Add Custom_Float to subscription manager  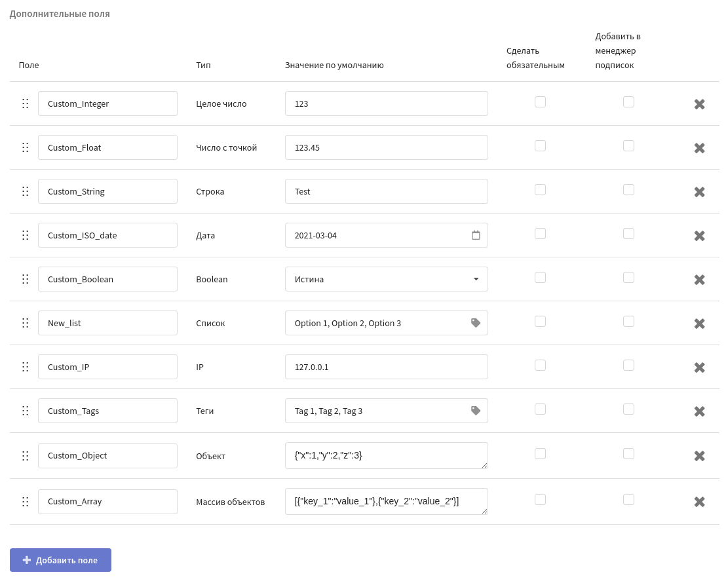coord(628,145)
